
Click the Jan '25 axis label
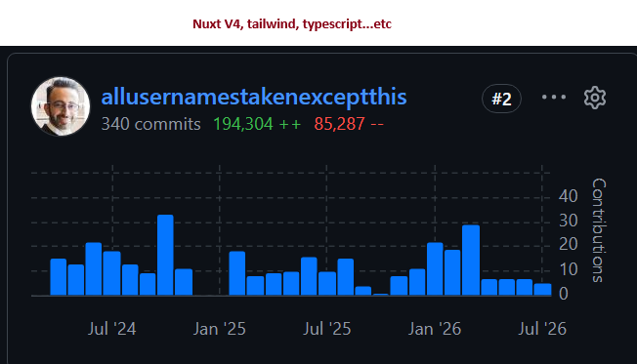(x=220, y=329)
